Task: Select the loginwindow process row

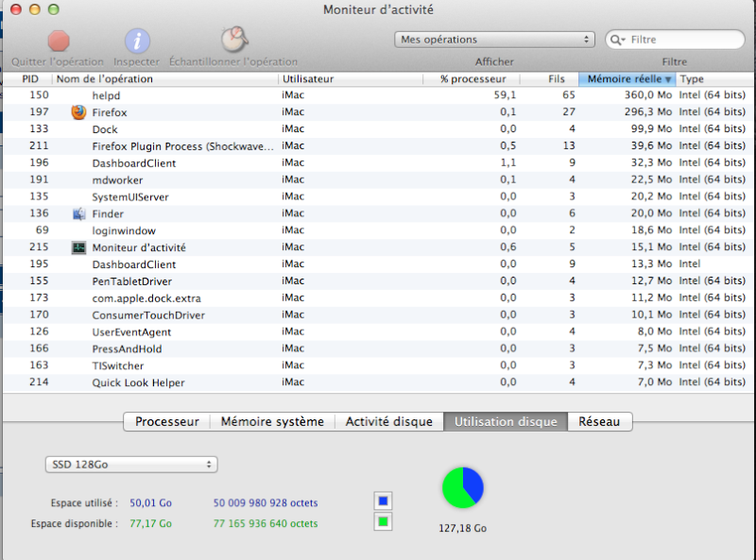Action: point(379,230)
